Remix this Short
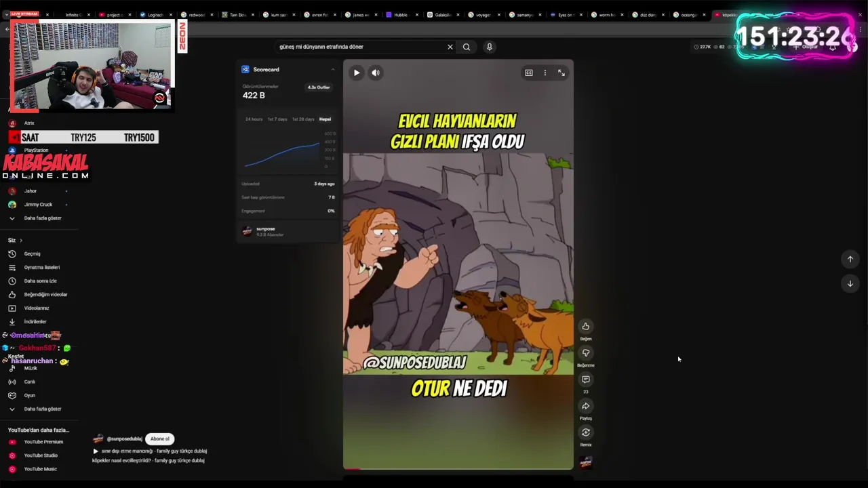Viewport: 868px width, 488px height. click(586, 432)
